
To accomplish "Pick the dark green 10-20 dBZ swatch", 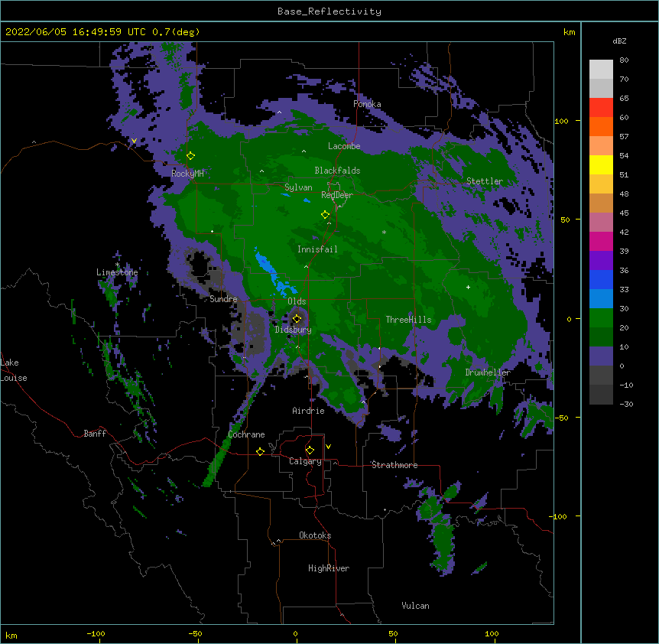I will point(601,337).
